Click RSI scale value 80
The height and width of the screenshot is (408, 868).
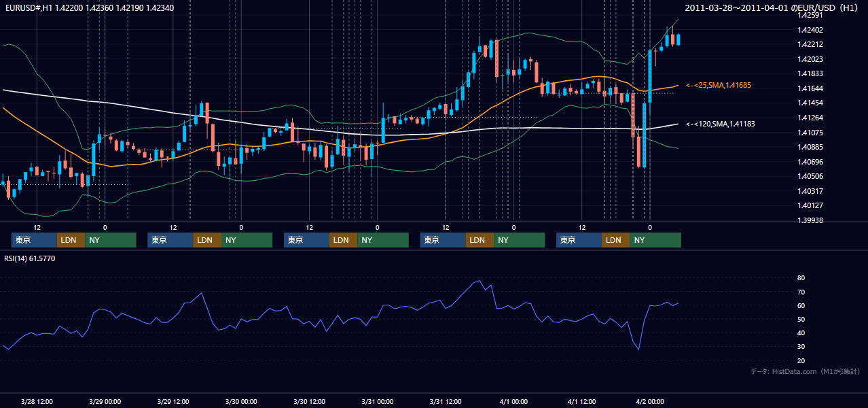click(801, 278)
